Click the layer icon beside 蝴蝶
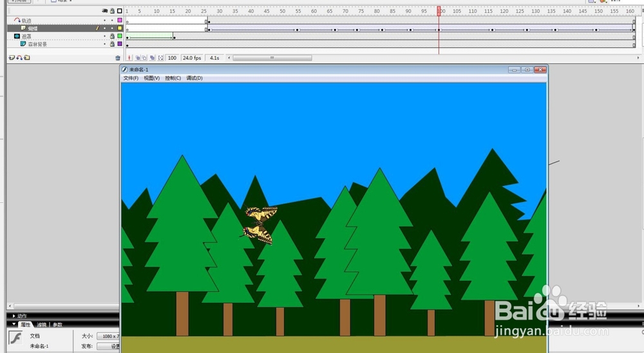This screenshot has height=353, width=644. tap(23, 28)
